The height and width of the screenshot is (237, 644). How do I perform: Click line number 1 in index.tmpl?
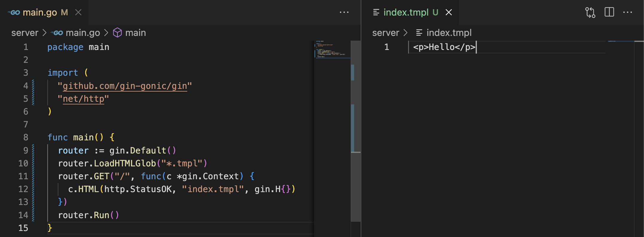(387, 47)
